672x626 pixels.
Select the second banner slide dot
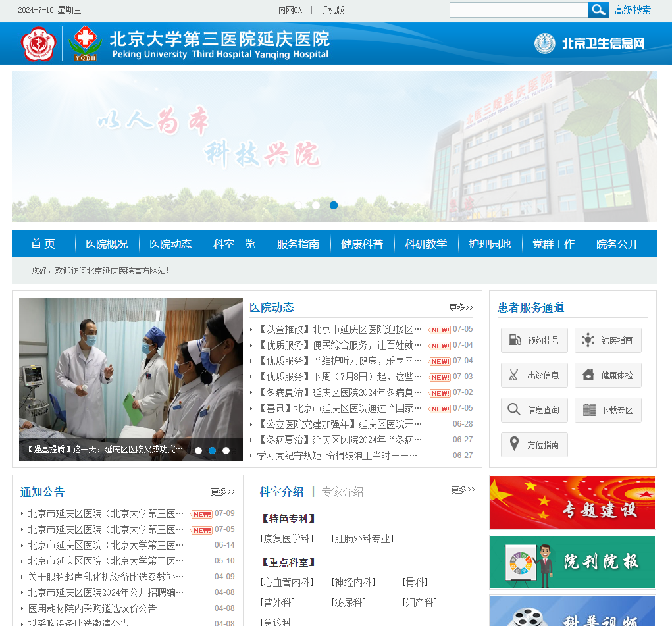[316, 205]
